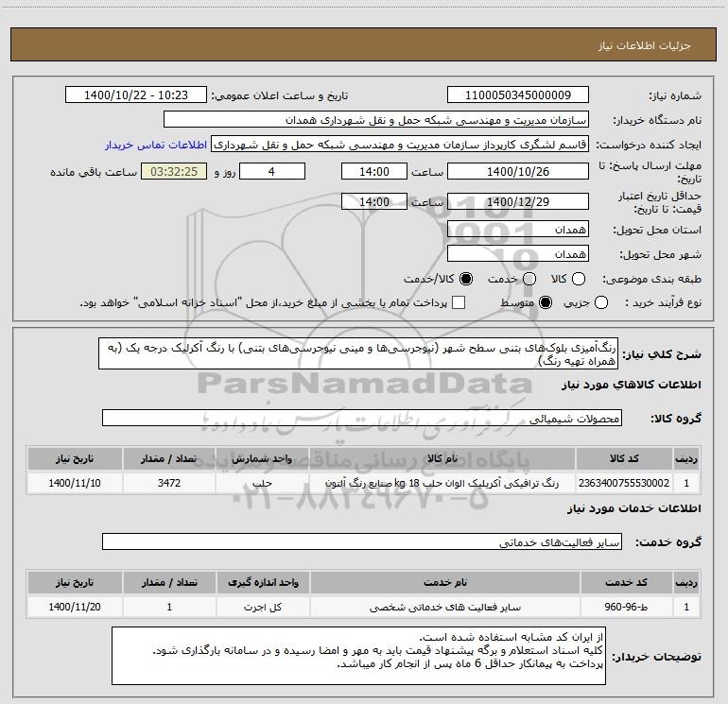
Task: Click unit cell حلب in goods table
Action: [262, 483]
